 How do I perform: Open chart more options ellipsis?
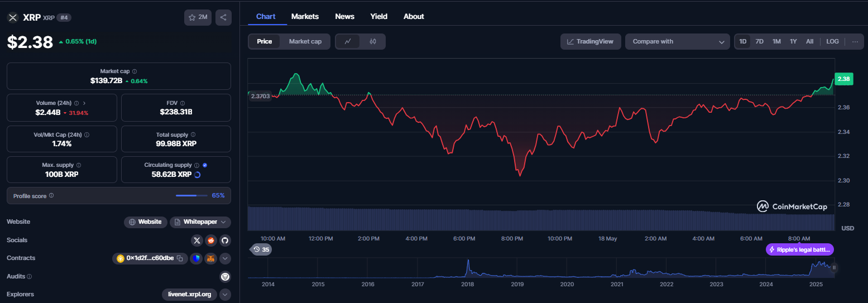pyautogui.click(x=855, y=41)
